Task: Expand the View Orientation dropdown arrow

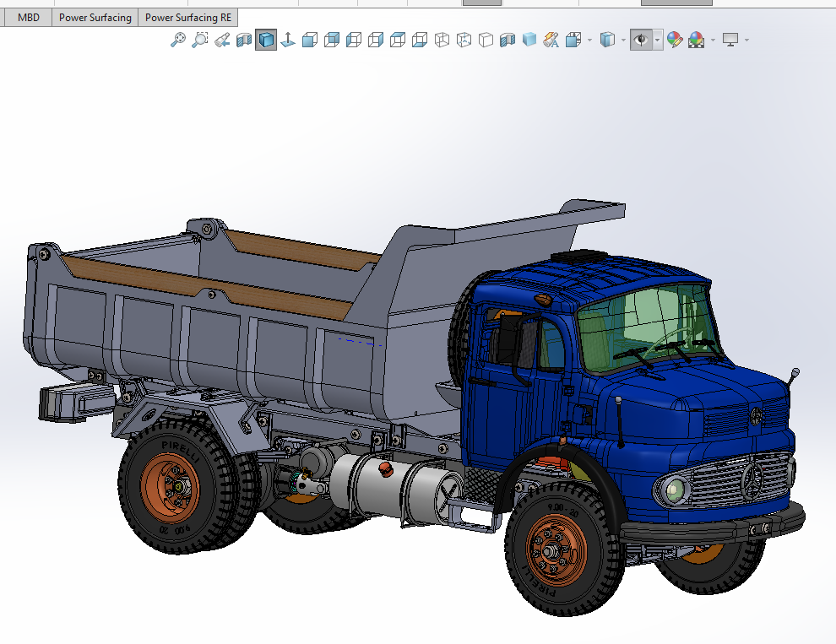Action: pos(589,40)
